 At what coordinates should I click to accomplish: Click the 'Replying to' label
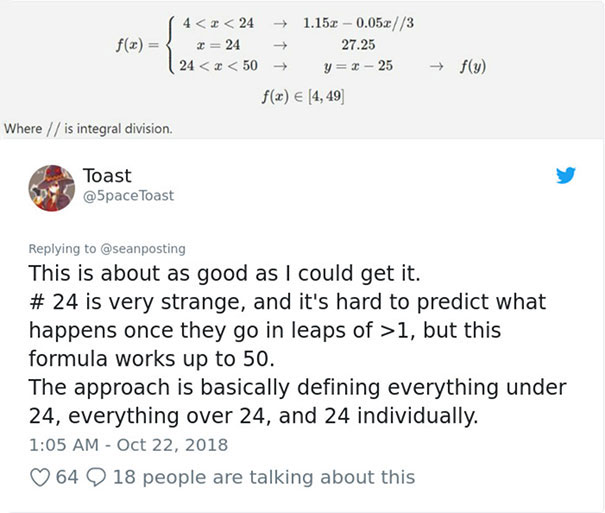62,249
